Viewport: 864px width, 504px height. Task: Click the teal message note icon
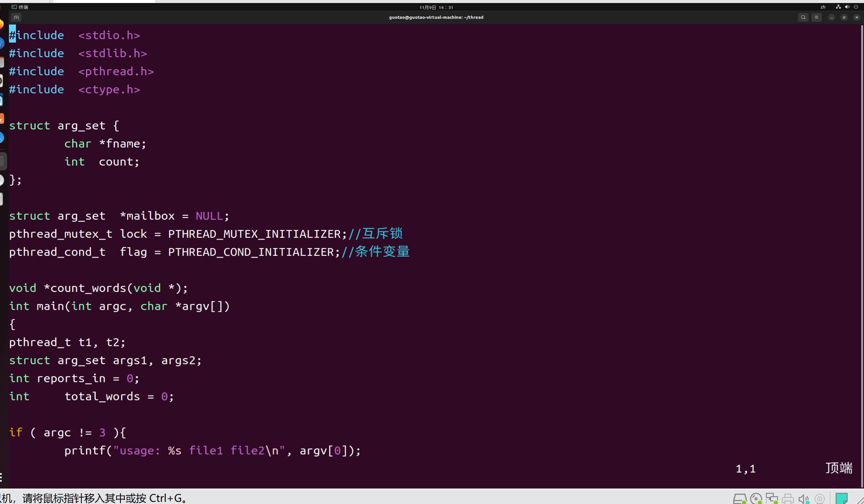(841, 498)
